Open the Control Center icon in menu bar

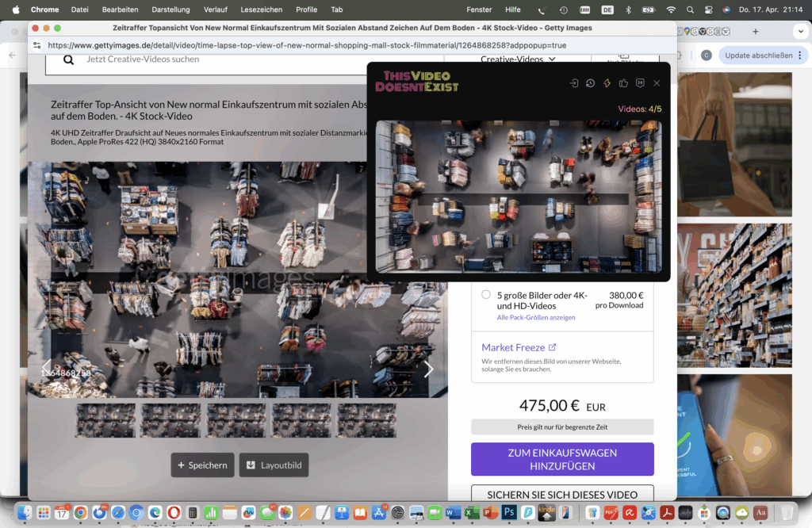tap(708, 10)
